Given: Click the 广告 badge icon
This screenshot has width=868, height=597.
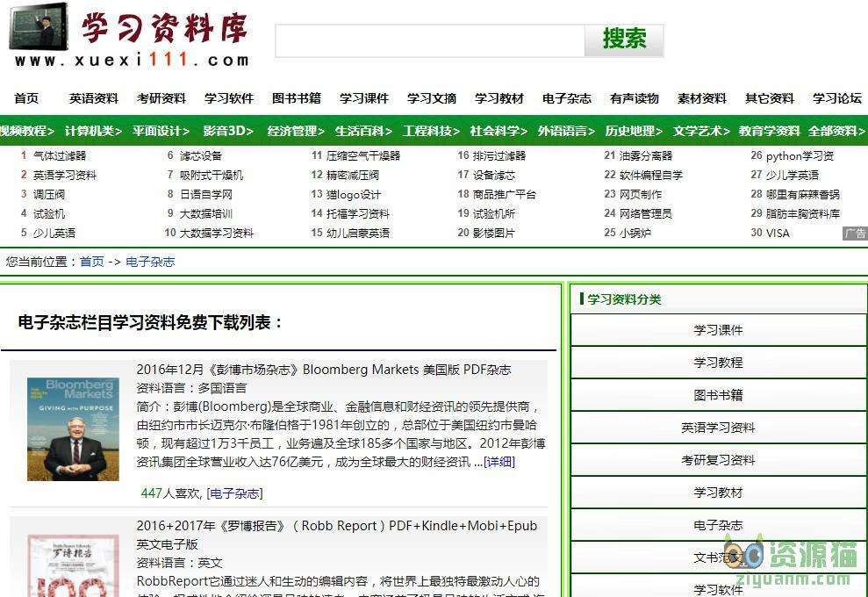Looking at the screenshot, I should [x=855, y=234].
